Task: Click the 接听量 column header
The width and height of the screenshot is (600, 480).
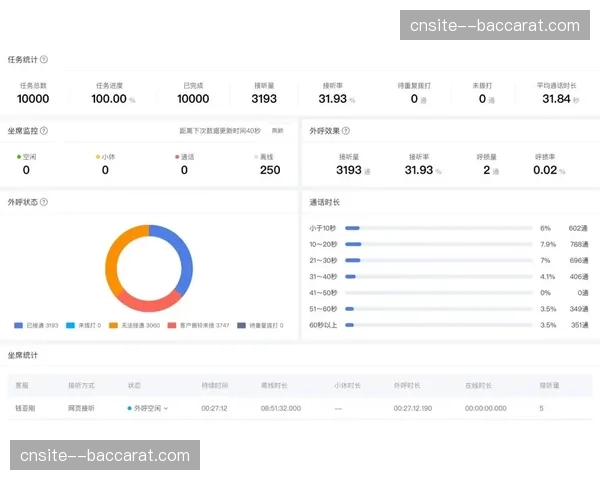Action: (x=549, y=384)
